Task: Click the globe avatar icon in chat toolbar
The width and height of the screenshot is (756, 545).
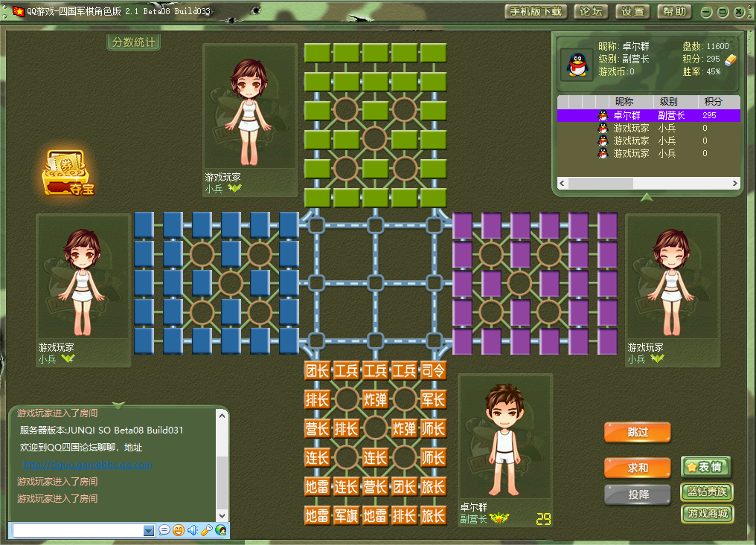Action: 221,530
